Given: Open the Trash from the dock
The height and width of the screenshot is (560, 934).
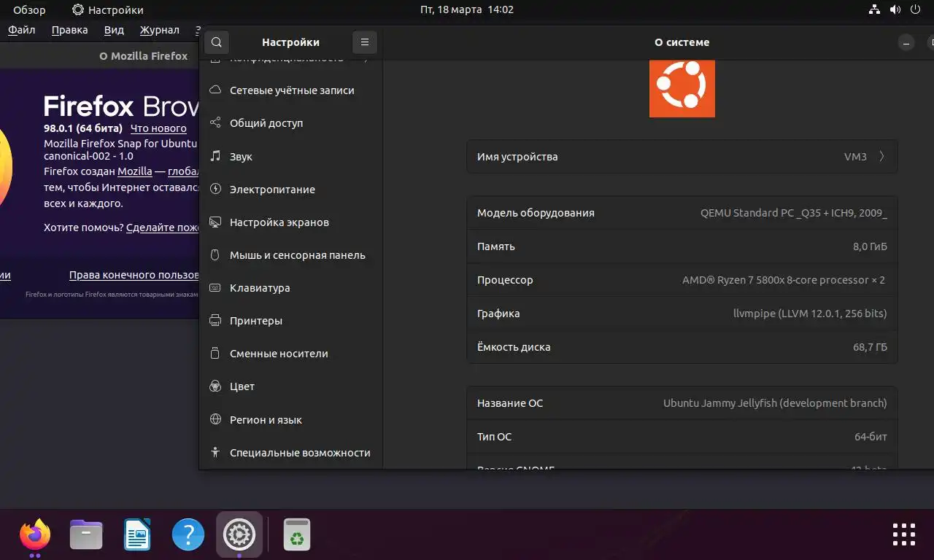Looking at the screenshot, I should 297,535.
